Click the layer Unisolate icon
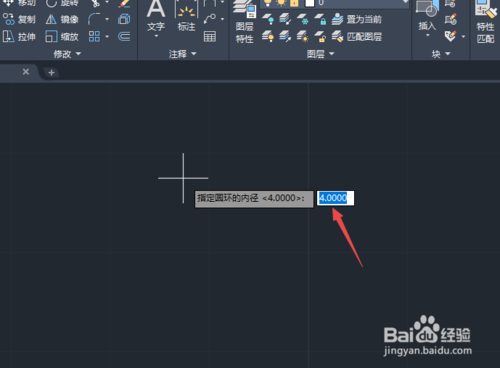This screenshot has width=500, height=368. pyautogui.click(x=285, y=36)
